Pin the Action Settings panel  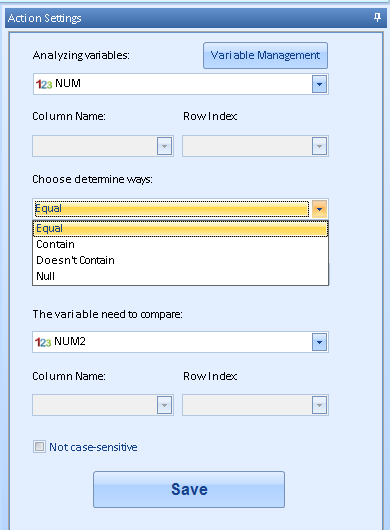pos(377,17)
